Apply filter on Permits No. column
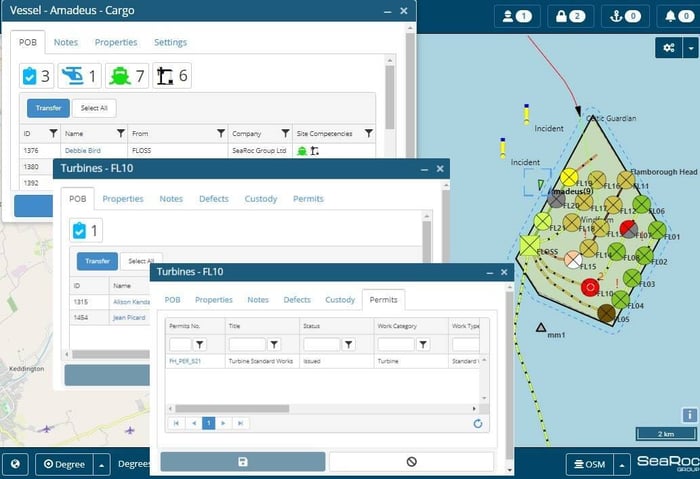The width and height of the screenshot is (700, 479). [200, 344]
